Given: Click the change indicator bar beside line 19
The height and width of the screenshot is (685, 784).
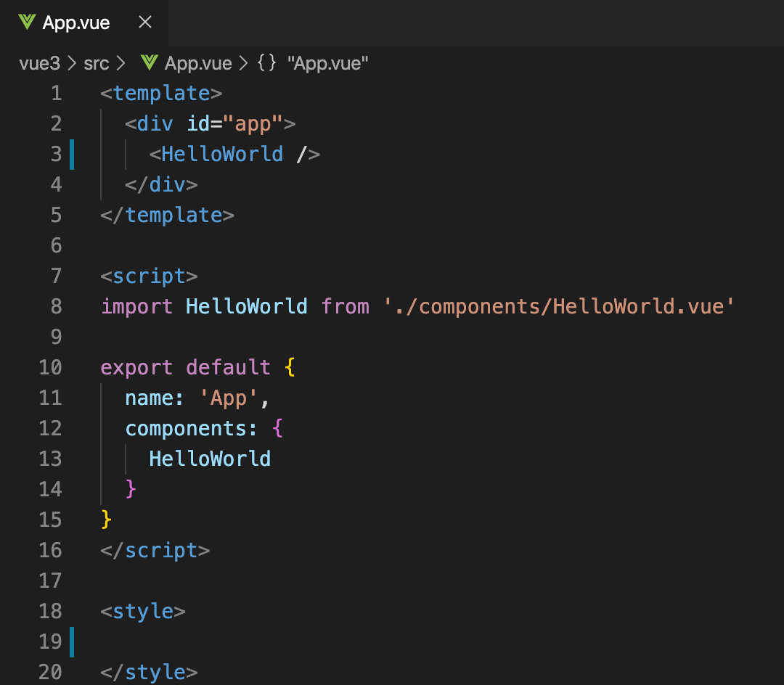Looking at the screenshot, I should [72, 641].
